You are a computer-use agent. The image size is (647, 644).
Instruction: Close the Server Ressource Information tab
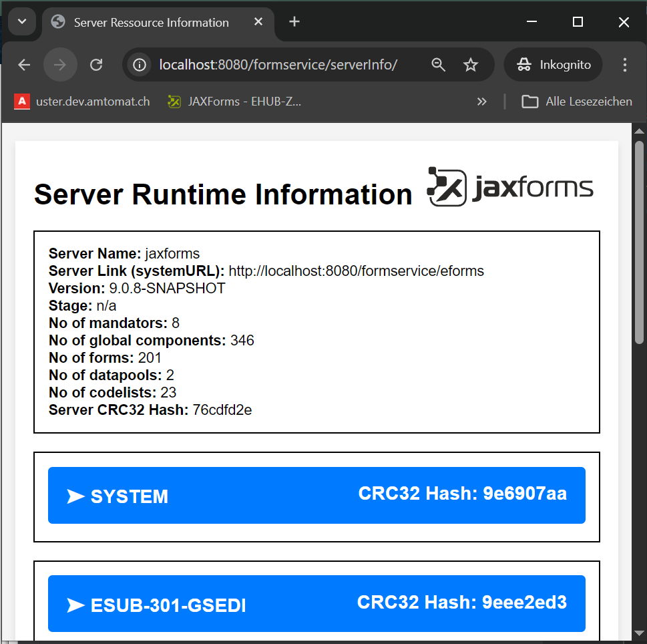tap(258, 22)
